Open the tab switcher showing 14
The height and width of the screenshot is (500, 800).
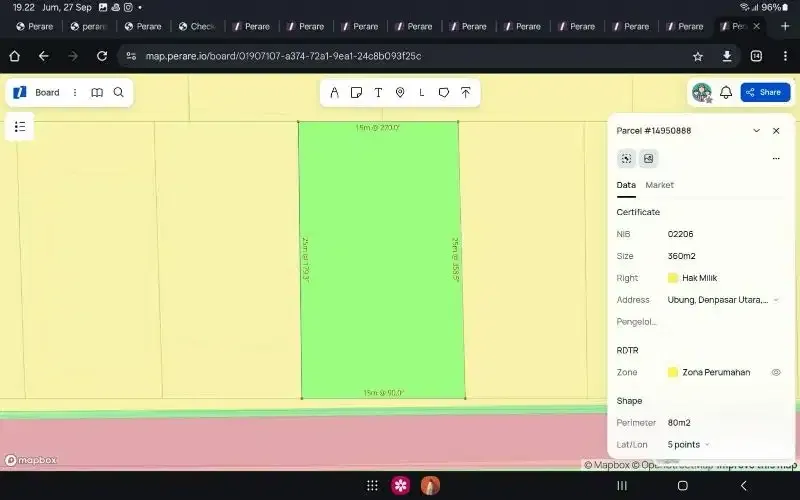756,56
